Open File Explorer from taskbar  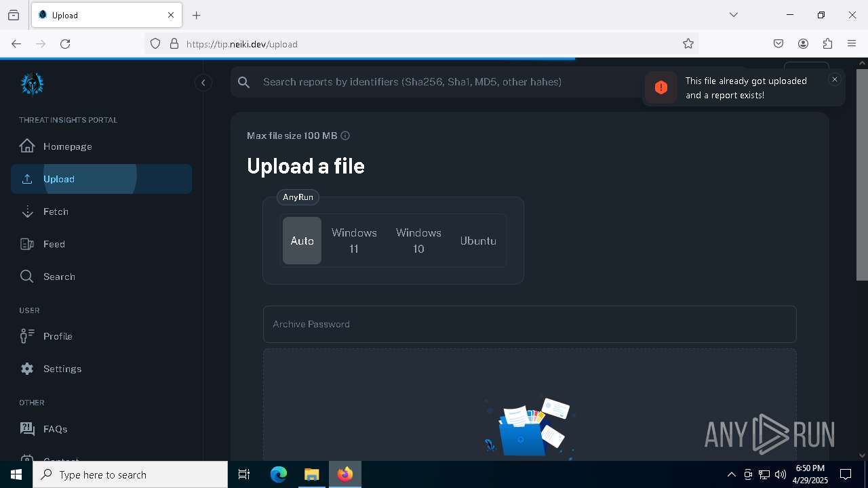tap(311, 474)
